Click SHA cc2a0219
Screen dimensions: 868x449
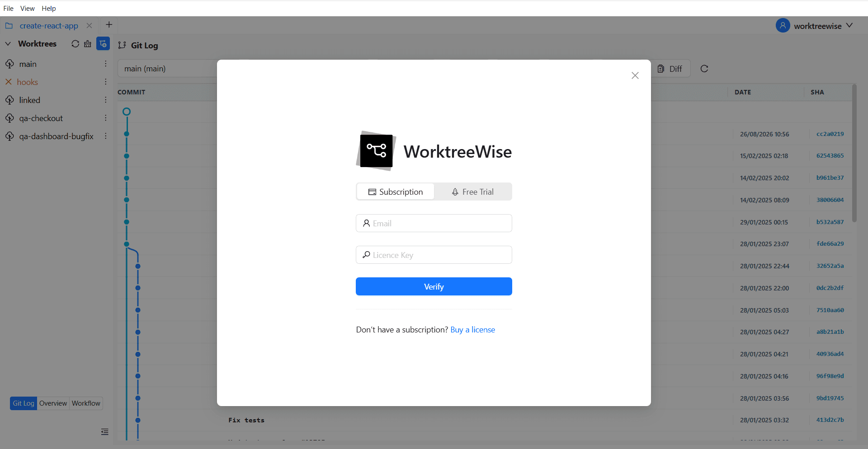(830, 134)
